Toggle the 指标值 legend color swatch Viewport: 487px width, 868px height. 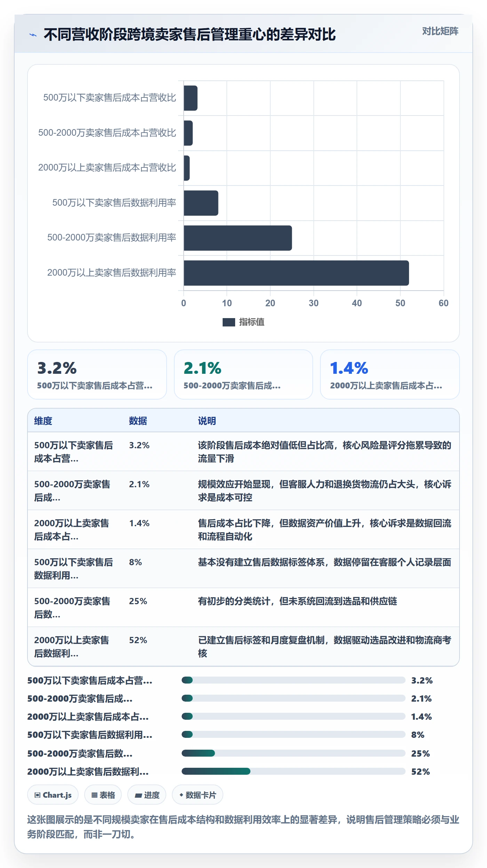[229, 322]
